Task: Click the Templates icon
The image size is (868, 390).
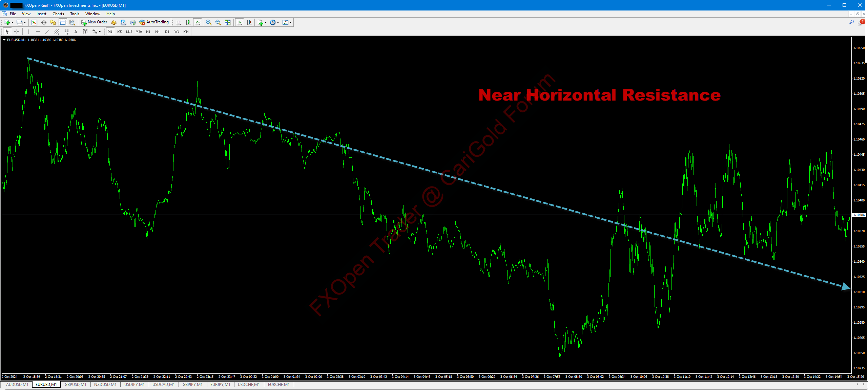Action: point(285,22)
